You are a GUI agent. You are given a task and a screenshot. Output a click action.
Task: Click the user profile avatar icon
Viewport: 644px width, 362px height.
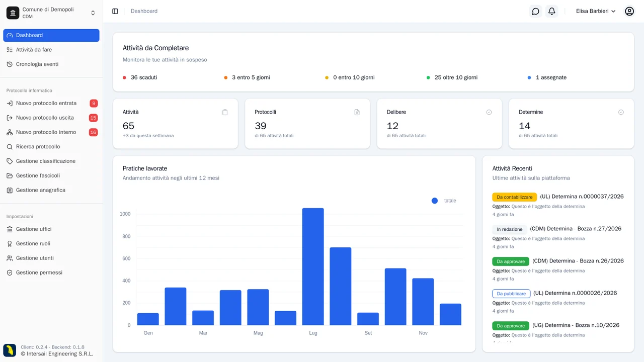click(x=629, y=11)
